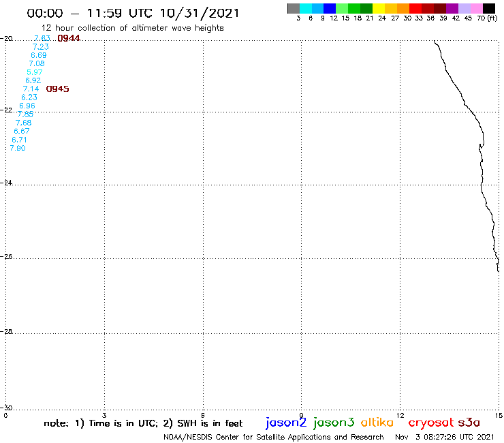Click the -30 latitude axis label
The image size is (504, 443).
(6, 408)
